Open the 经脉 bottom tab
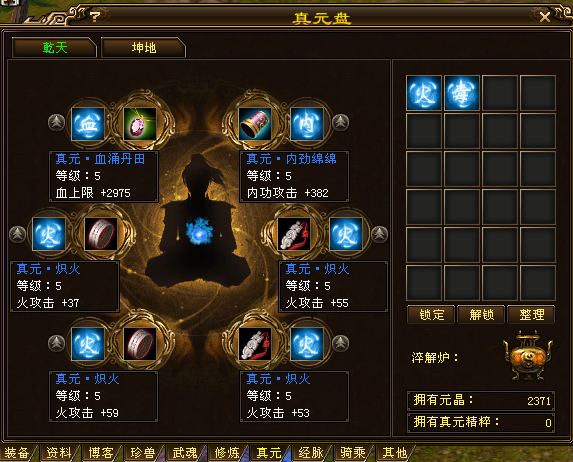The height and width of the screenshot is (462, 573). click(311, 453)
